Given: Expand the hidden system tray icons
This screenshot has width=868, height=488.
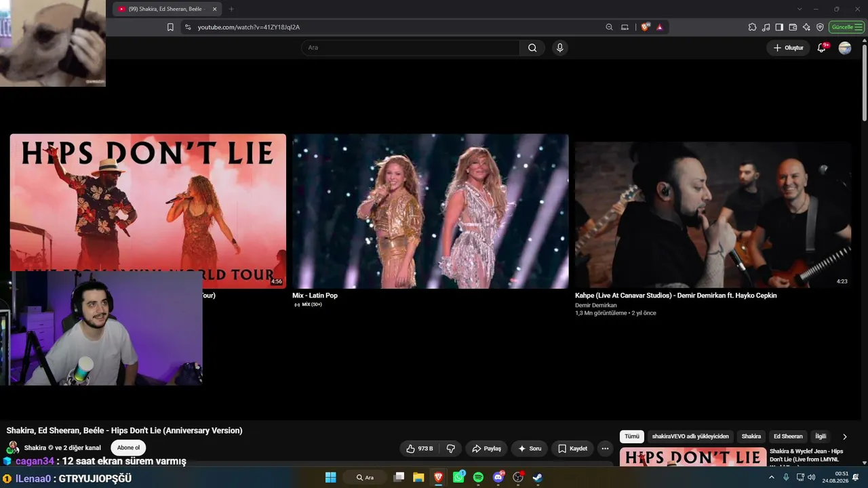Looking at the screenshot, I should [772, 477].
